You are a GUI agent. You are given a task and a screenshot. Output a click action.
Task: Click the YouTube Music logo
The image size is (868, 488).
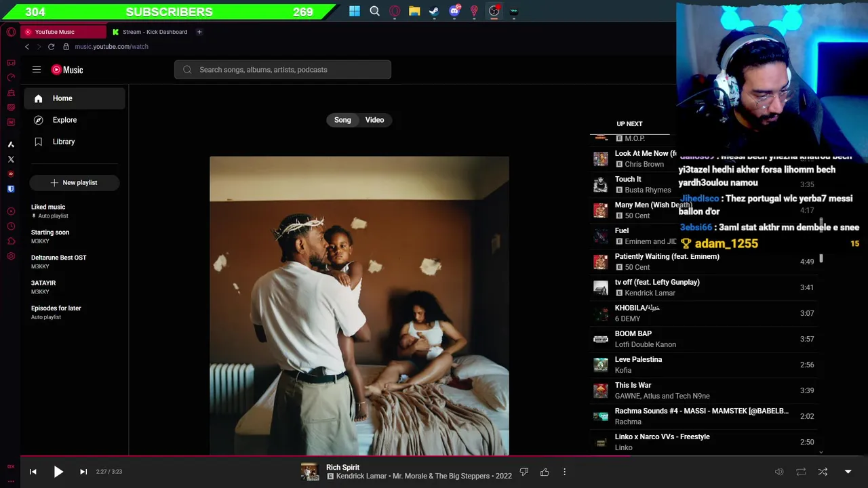point(67,70)
